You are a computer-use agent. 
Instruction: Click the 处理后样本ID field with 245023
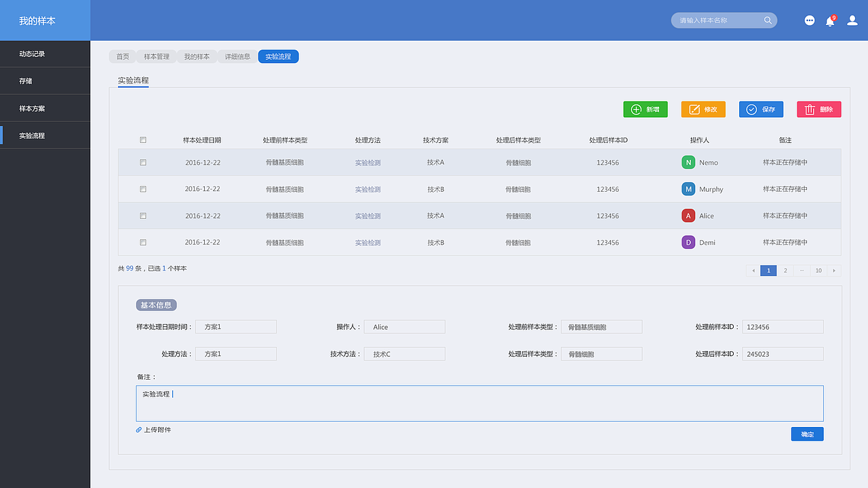(x=783, y=354)
